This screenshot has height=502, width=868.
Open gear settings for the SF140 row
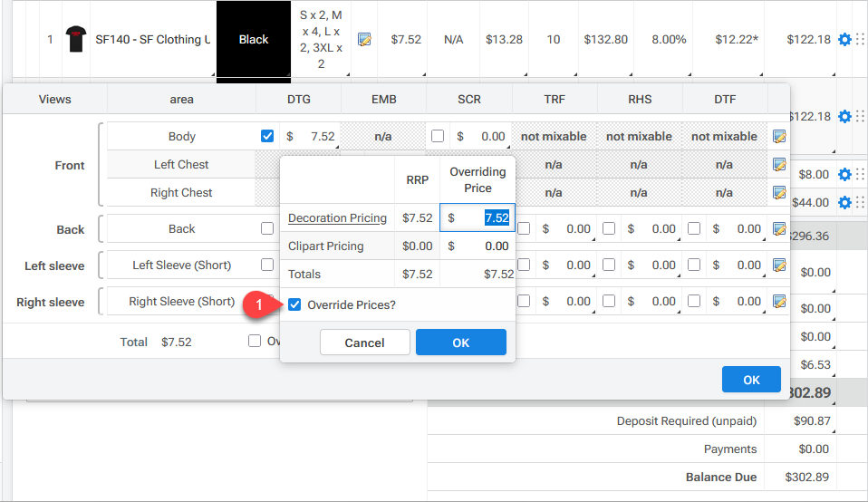click(844, 40)
